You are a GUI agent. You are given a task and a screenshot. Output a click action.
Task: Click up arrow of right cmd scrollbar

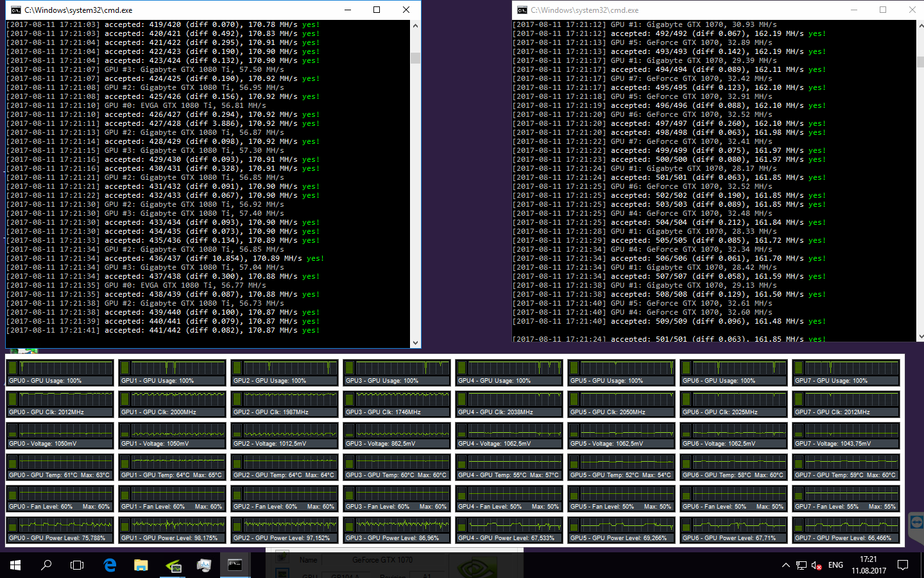tap(921, 26)
